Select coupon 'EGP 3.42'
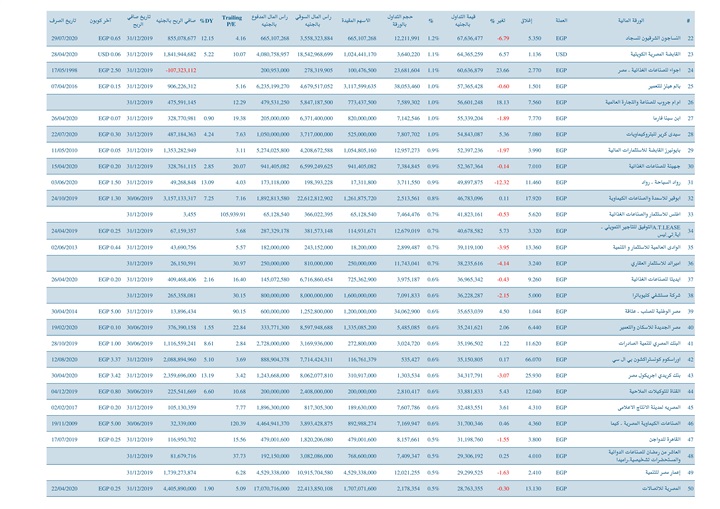The height and width of the screenshot is (509, 720). click(109, 376)
